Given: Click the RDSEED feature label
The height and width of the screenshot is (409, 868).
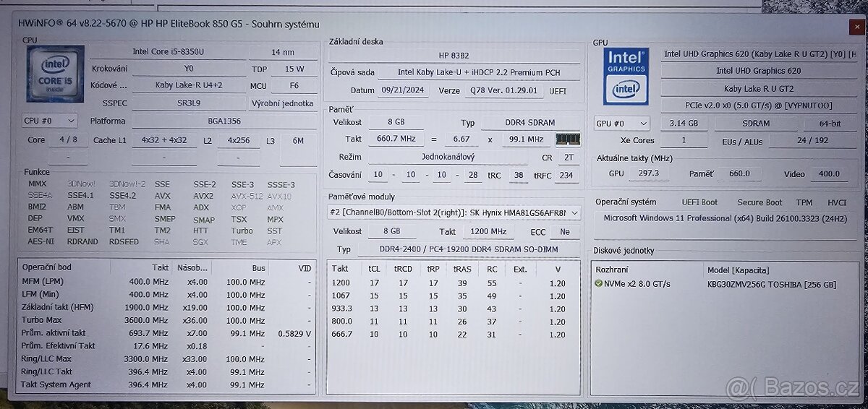Looking at the screenshot, I should [x=124, y=242].
